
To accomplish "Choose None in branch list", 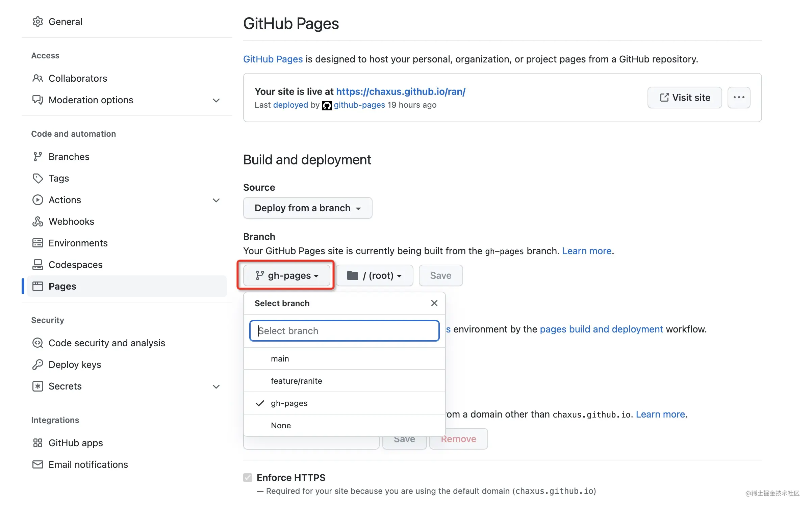I will (281, 425).
